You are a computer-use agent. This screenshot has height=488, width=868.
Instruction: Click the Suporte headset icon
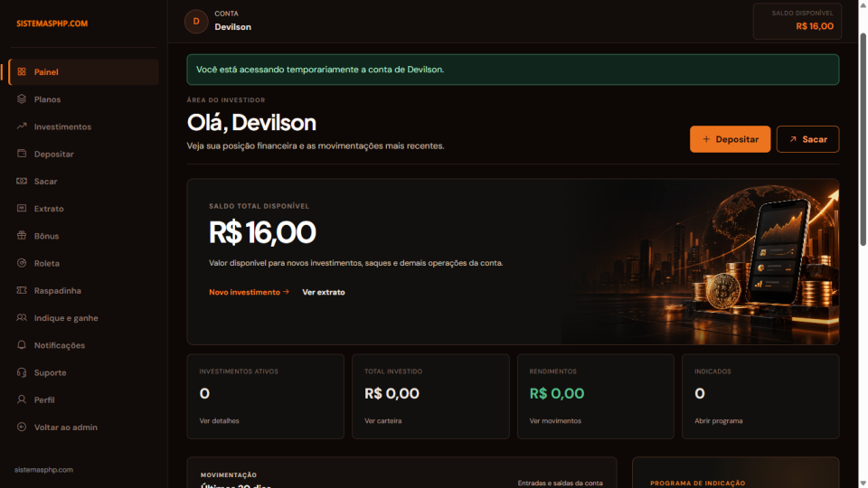click(22, 372)
